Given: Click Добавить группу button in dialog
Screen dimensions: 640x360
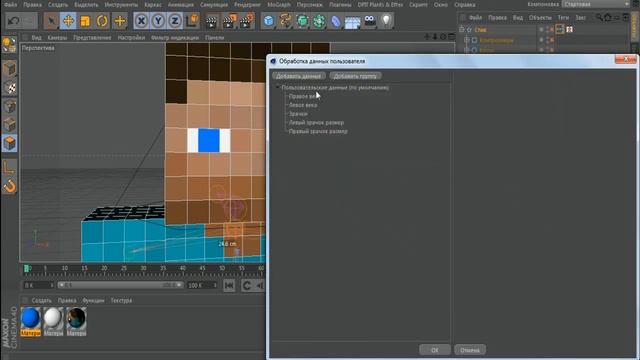Looking at the screenshot, I should 356,76.
